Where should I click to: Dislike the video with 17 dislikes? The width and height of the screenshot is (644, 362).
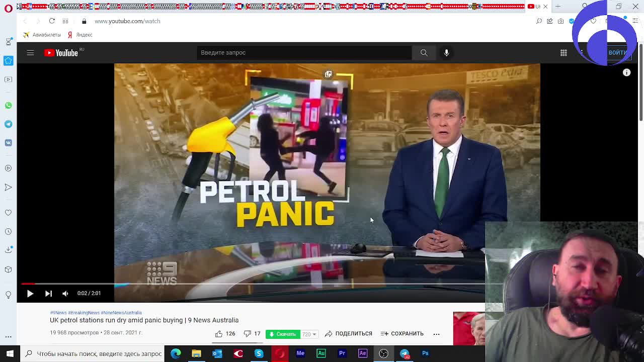click(252, 334)
